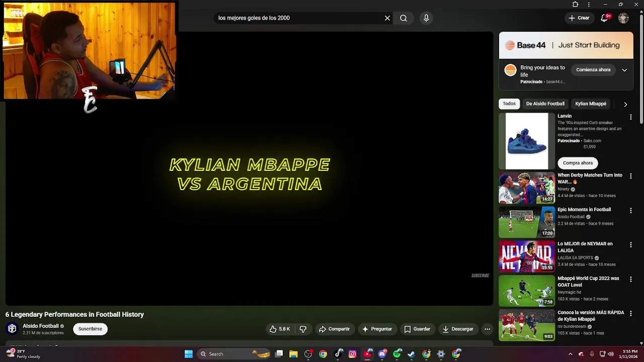Like the video with thumbs-up
Screen dimensions: 644x362
click(280, 329)
